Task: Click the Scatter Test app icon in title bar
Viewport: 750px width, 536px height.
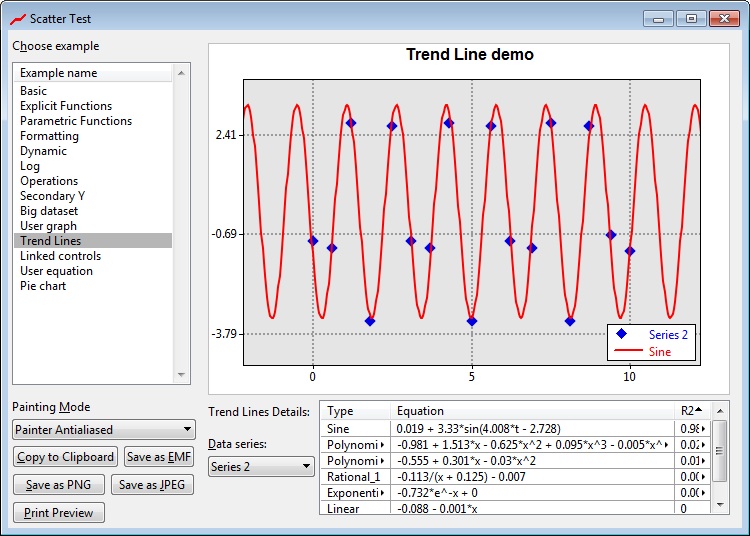Action: pyautogui.click(x=17, y=18)
